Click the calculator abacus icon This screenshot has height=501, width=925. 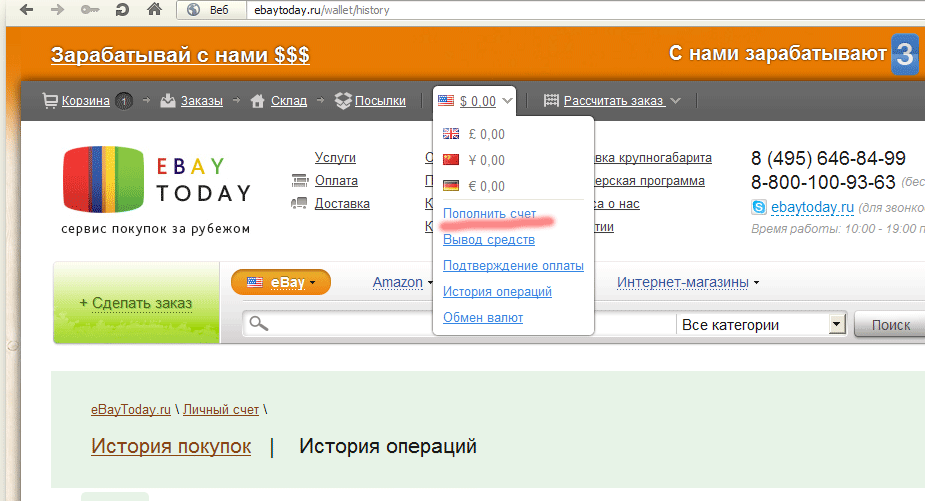[551, 100]
